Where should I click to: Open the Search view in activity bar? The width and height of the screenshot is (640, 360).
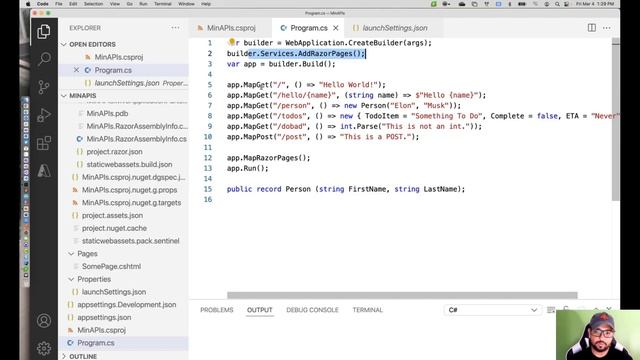(x=44, y=59)
